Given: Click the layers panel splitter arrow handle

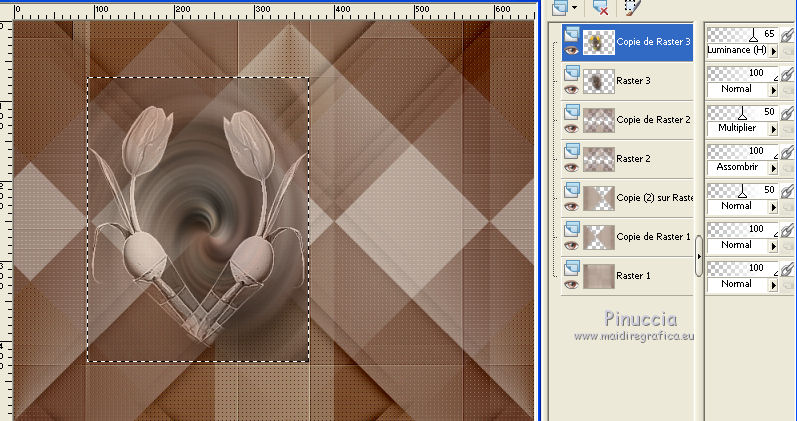Looking at the screenshot, I should click(699, 256).
